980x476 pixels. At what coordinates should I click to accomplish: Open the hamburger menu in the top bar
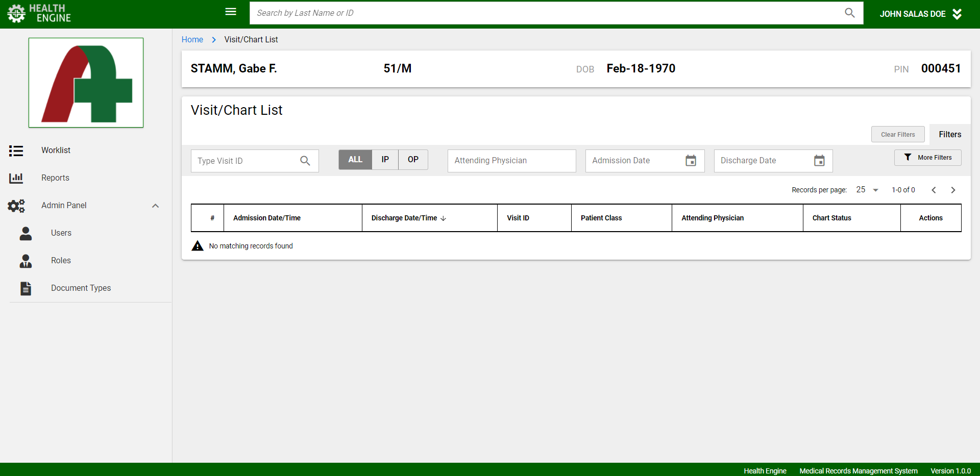[x=231, y=12]
